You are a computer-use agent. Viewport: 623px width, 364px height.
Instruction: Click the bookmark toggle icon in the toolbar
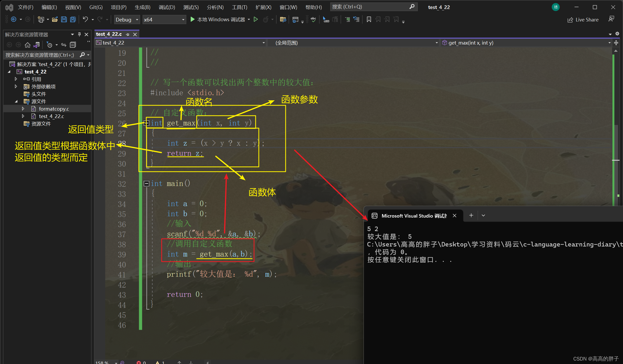(x=369, y=19)
